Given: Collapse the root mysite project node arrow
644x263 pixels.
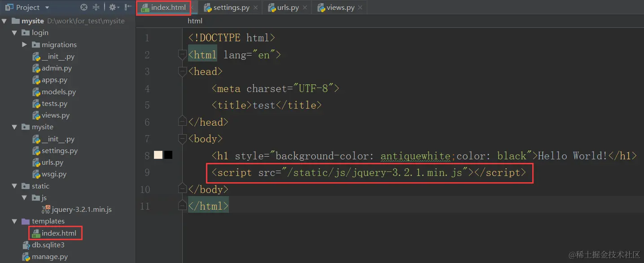Looking at the screenshot, I should click(x=5, y=21).
